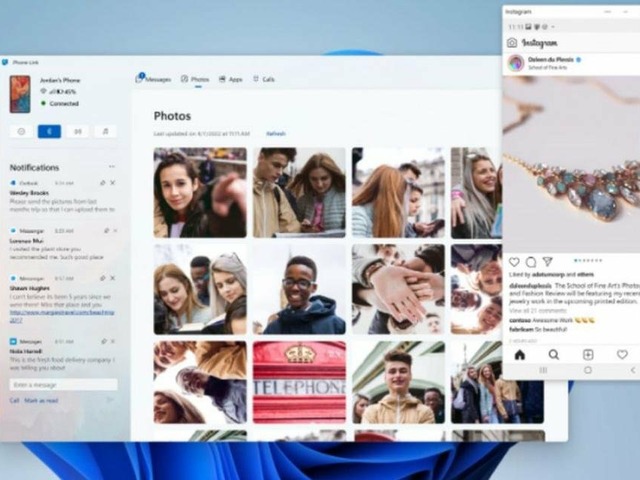
Task: Open the Instagram search icon in bottom bar
Action: click(x=553, y=355)
